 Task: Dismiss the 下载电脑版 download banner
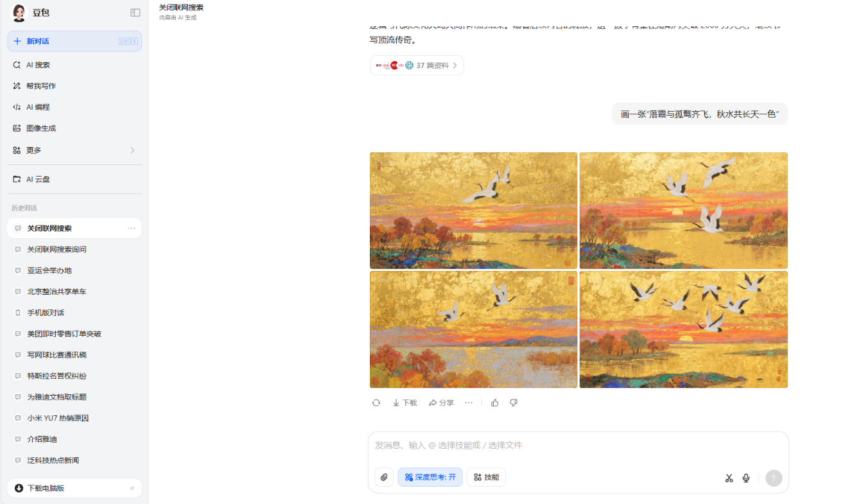132,488
